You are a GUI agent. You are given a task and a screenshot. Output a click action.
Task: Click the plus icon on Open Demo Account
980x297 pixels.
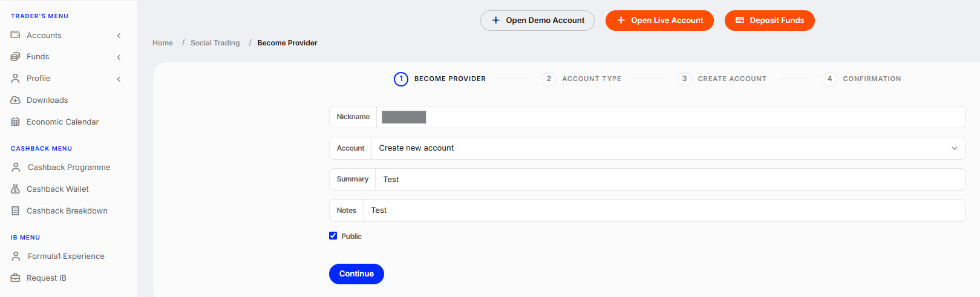(495, 21)
